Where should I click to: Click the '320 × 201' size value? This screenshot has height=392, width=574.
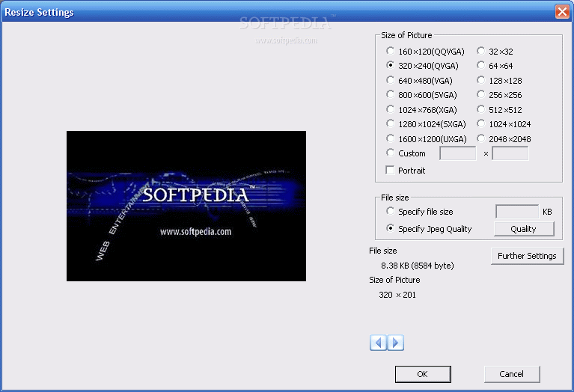(397, 295)
